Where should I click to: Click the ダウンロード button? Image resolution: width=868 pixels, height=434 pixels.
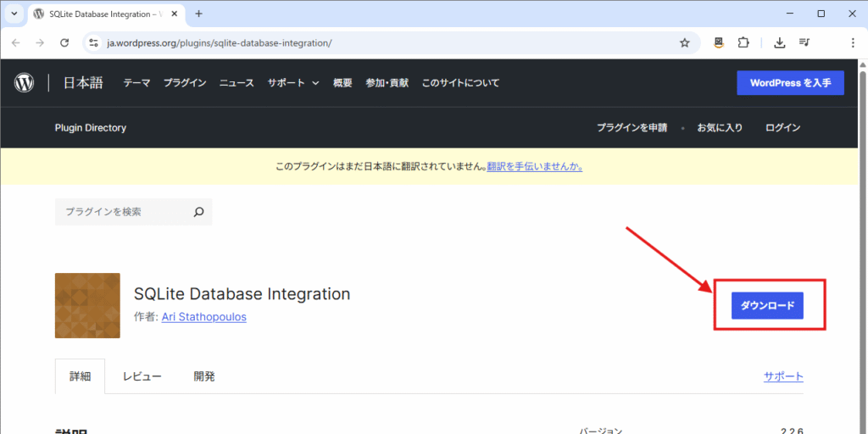[x=767, y=305]
